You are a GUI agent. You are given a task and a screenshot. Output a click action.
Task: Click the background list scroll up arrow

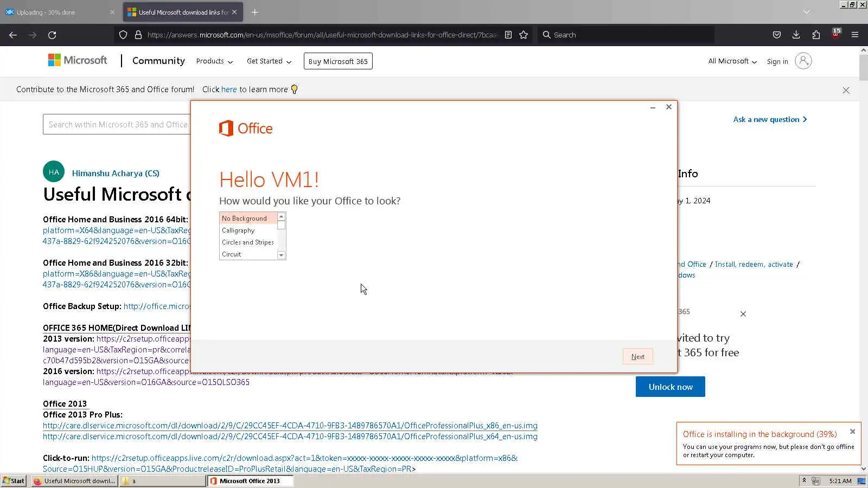coord(281,217)
